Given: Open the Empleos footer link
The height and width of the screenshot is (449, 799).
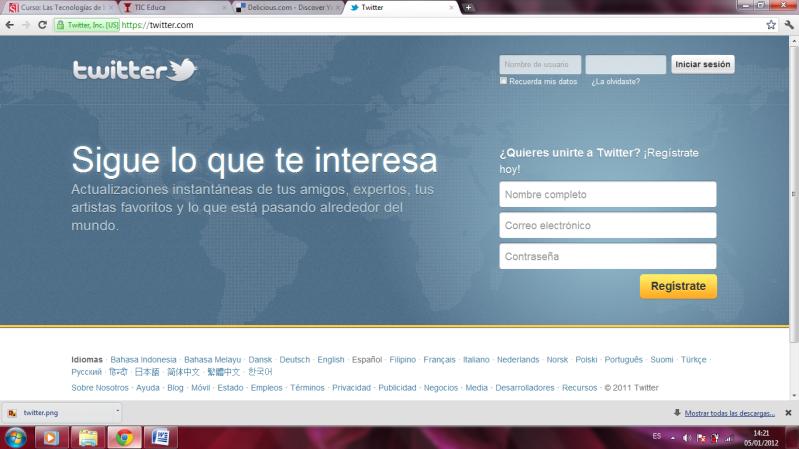Looking at the screenshot, I should [267, 387].
